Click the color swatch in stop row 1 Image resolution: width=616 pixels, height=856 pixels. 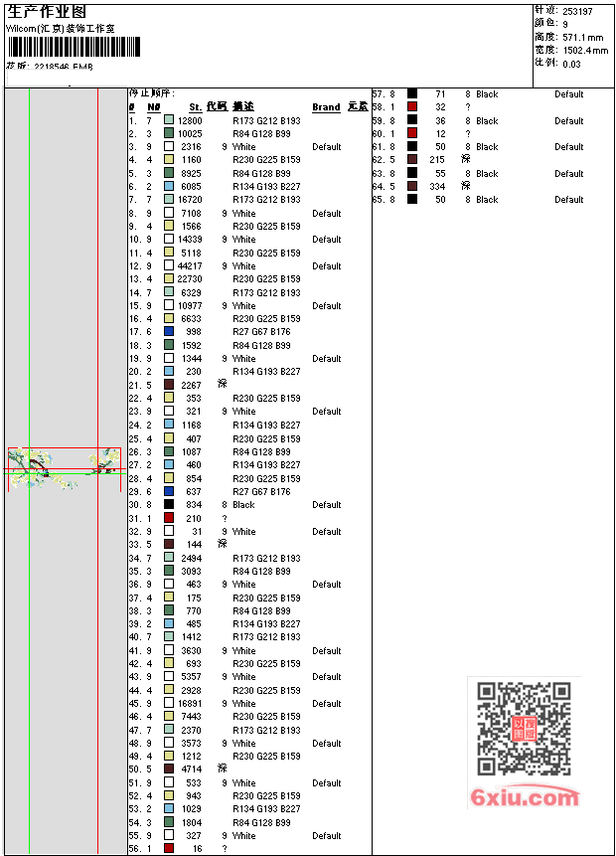tap(169, 120)
